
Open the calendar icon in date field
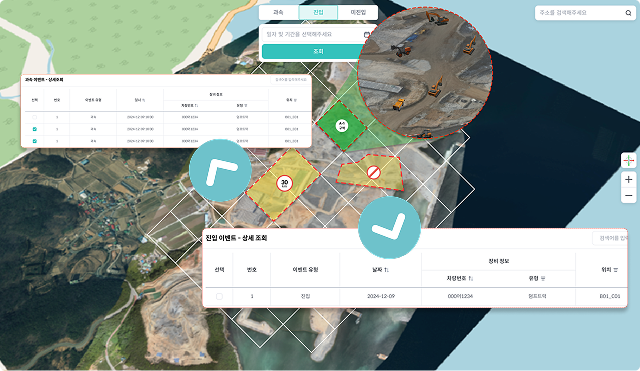[x=367, y=35]
